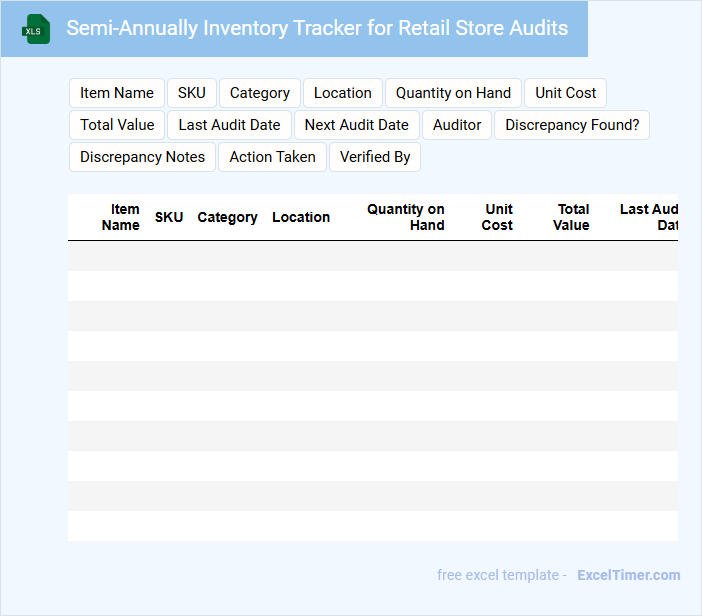Viewport: 702px width, 616px height.
Task: Select the Unit Cost tag
Action: tap(565, 93)
